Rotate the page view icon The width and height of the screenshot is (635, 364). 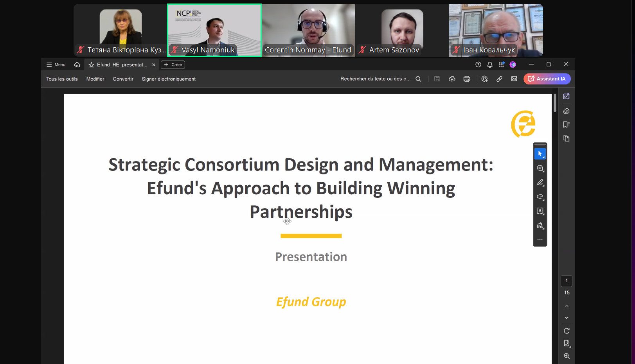(x=567, y=331)
